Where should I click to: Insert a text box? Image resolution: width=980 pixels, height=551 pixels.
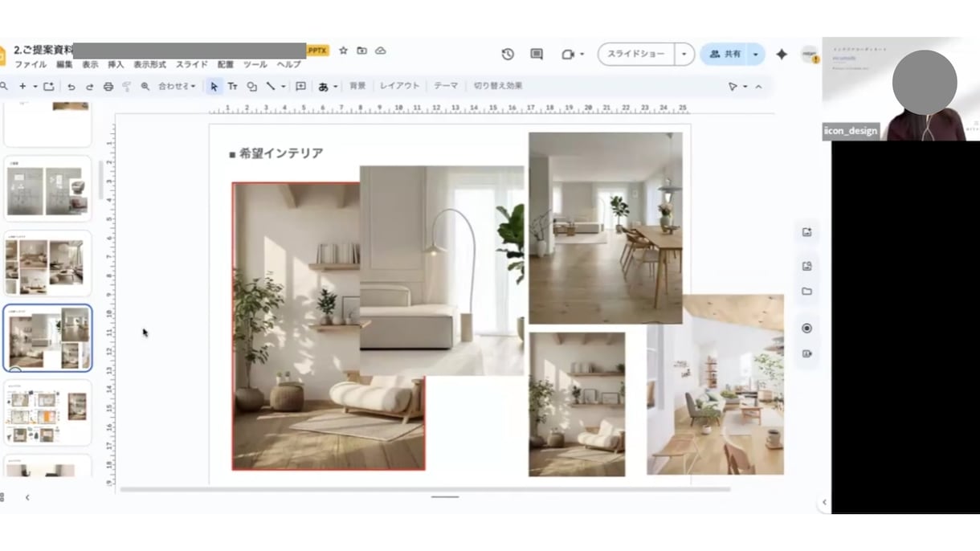click(232, 87)
